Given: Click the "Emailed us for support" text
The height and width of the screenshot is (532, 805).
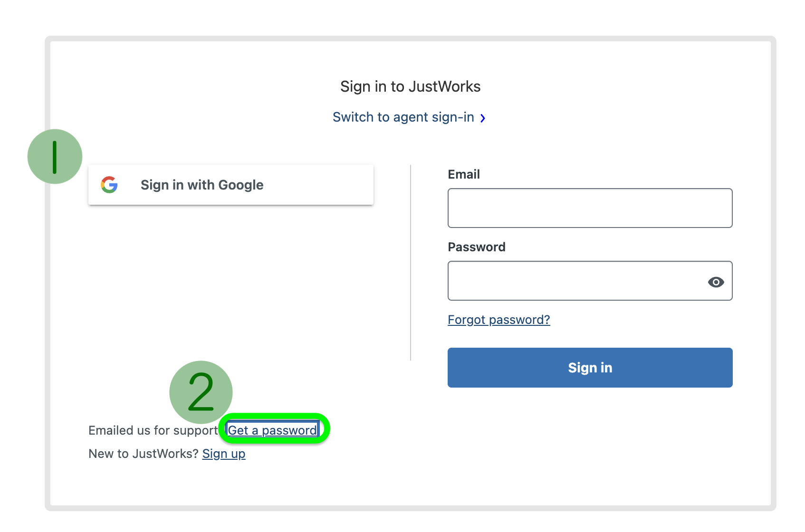Looking at the screenshot, I should pyautogui.click(x=153, y=430).
